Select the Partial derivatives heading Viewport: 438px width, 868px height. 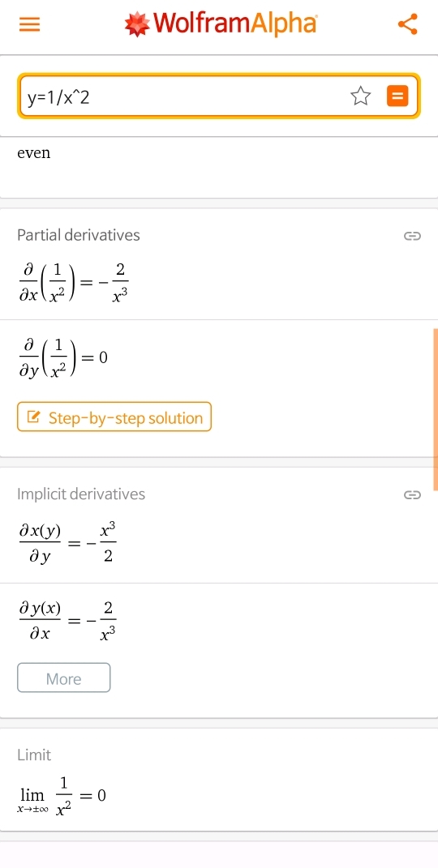(x=79, y=235)
